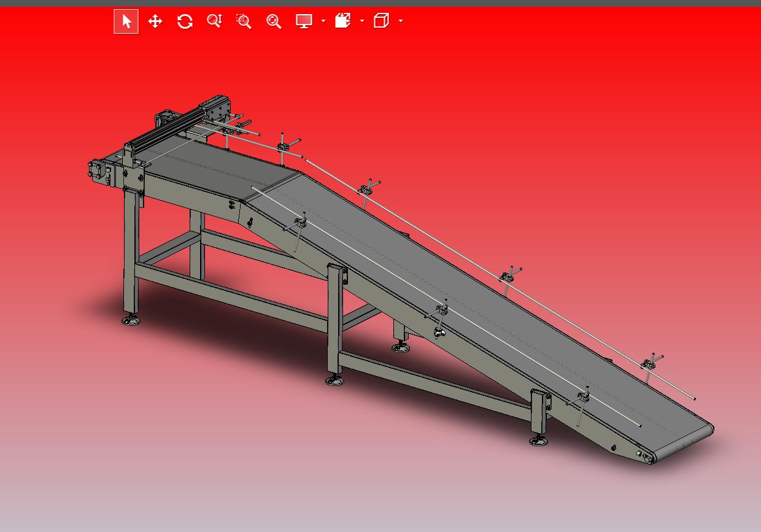Viewport: 761px width, 532px height.
Task: Choose the zoom in/out magnifier tool
Action: (x=214, y=21)
